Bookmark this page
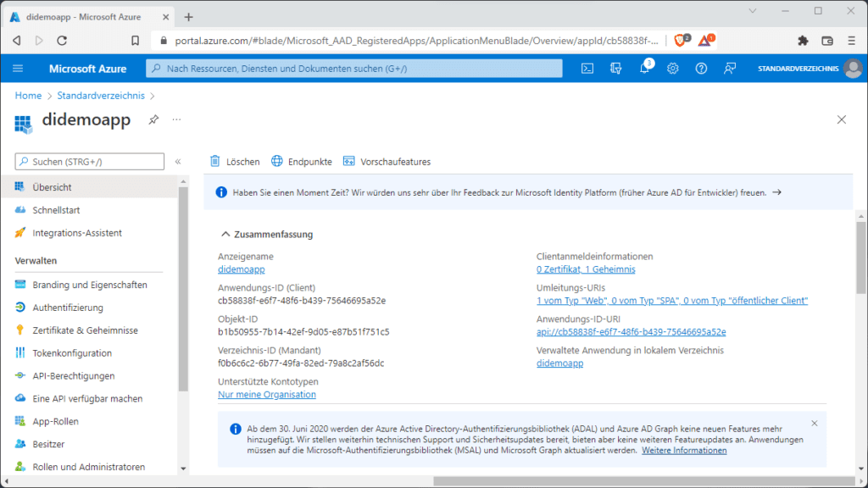 tap(135, 41)
